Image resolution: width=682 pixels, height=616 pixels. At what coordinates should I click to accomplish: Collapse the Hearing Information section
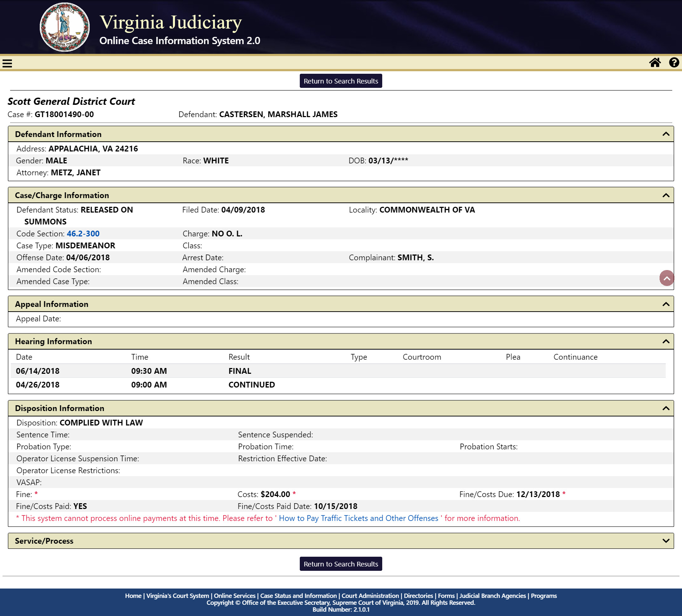click(x=666, y=341)
